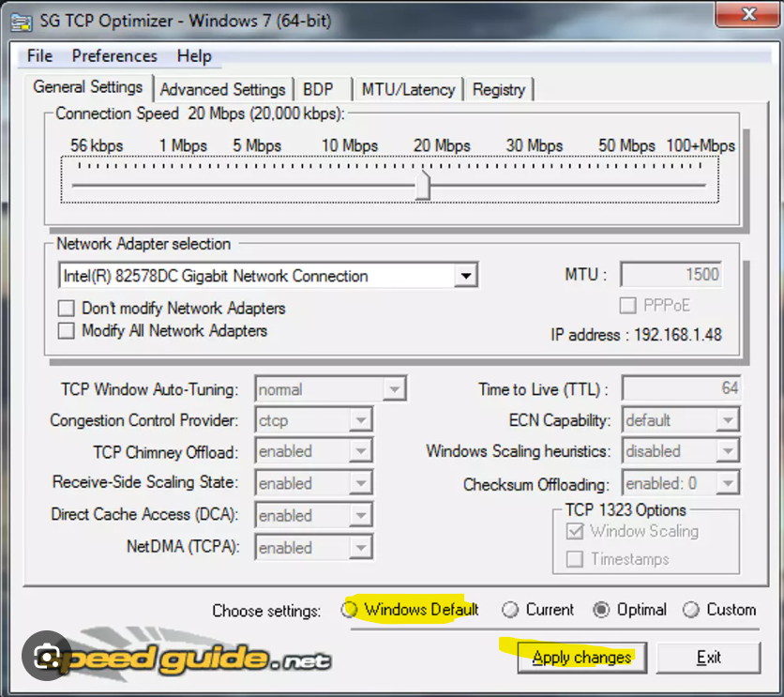The image size is (784, 697).
Task: Click the Apply changes button
Action: [x=582, y=657]
